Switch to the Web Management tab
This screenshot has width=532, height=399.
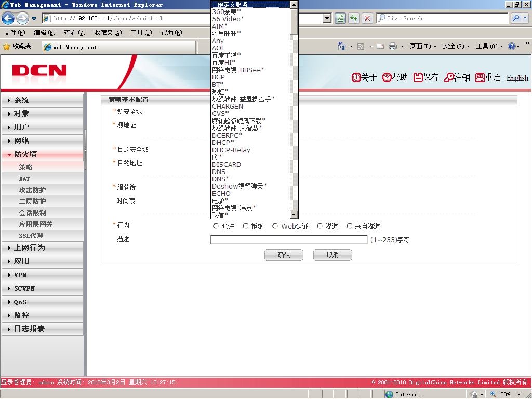pos(119,47)
